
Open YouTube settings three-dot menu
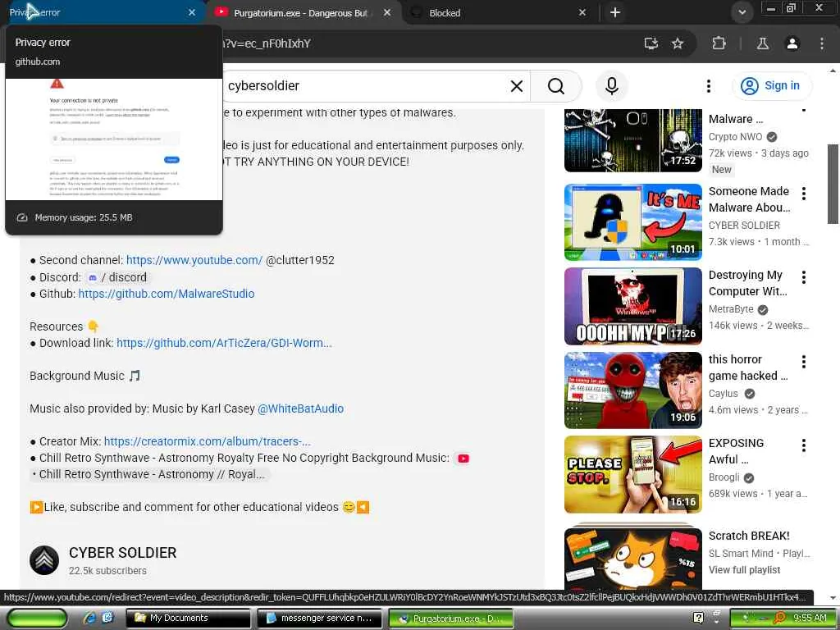click(709, 85)
